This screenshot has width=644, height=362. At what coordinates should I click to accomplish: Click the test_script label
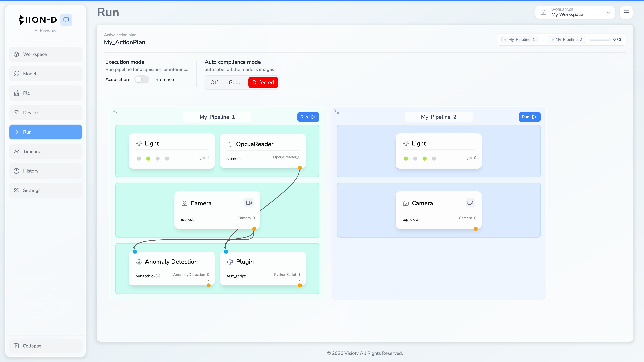click(x=236, y=276)
